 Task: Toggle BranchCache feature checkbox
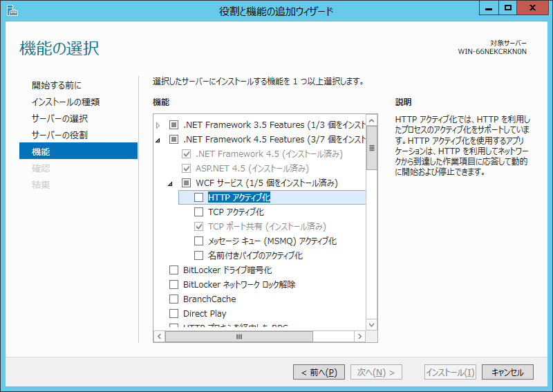[x=174, y=299]
